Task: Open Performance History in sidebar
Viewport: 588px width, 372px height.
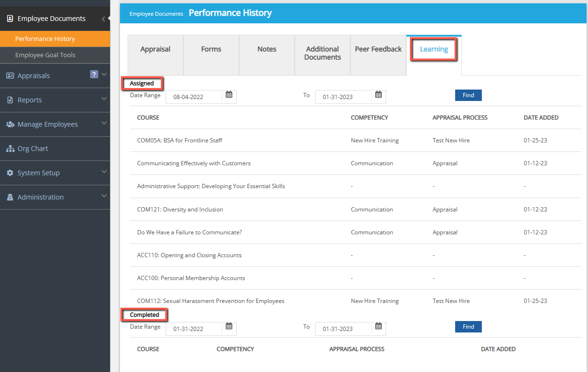Action: pyautogui.click(x=55, y=39)
